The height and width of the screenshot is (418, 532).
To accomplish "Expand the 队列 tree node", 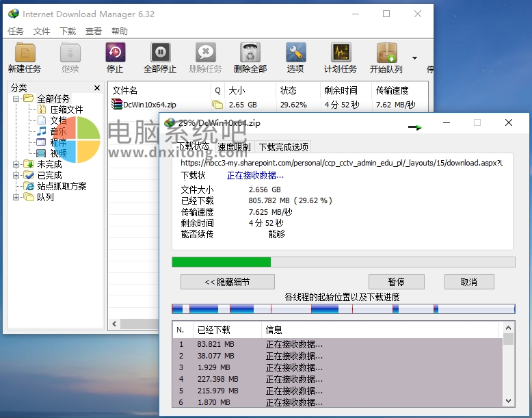I will (x=16, y=197).
